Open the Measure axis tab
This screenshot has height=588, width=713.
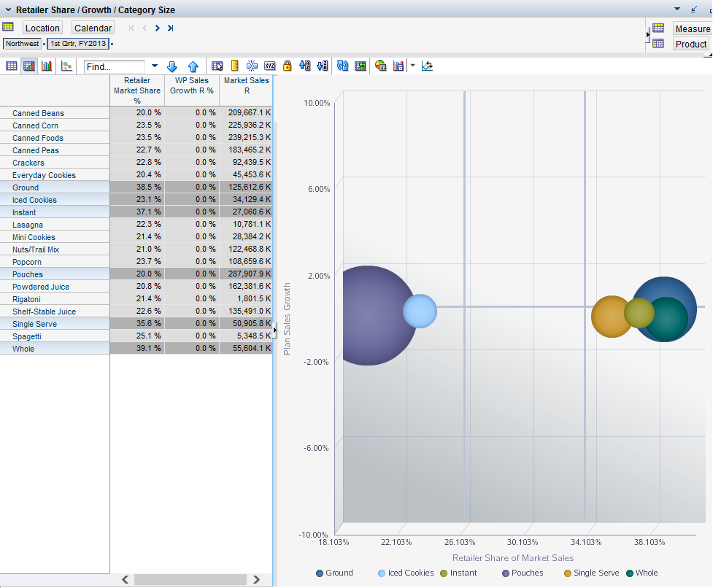pyautogui.click(x=692, y=28)
